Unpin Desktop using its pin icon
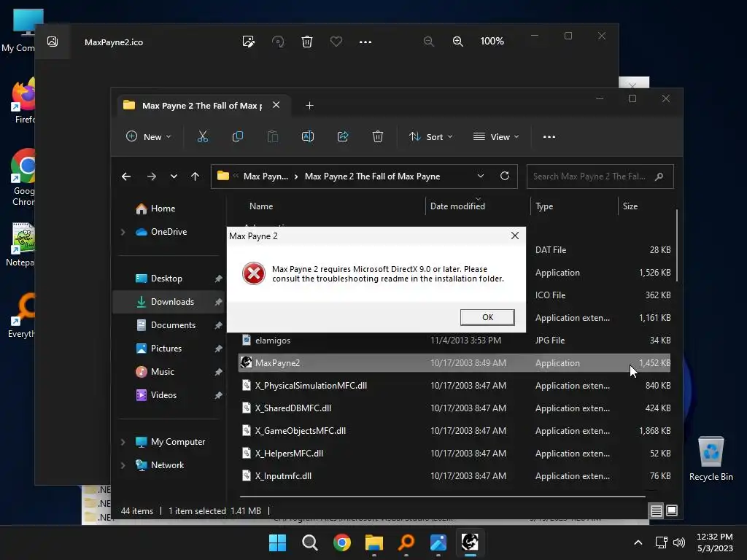747x560 pixels. click(218, 279)
